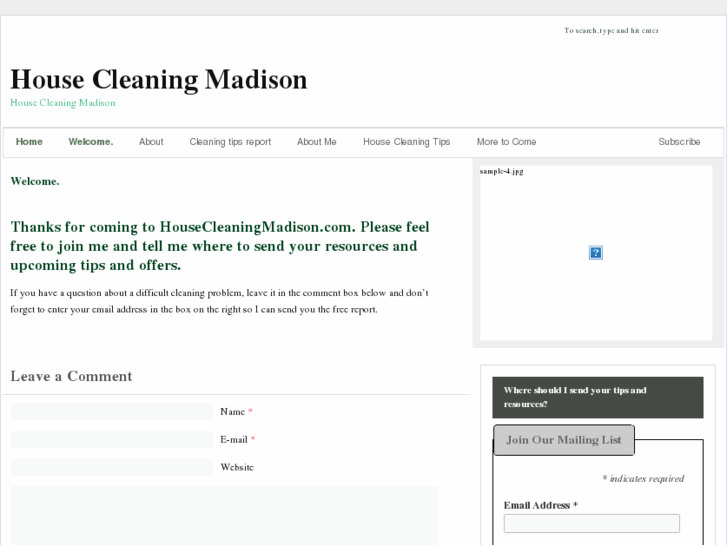Click the Welcome. post heading

pos(35,181)
